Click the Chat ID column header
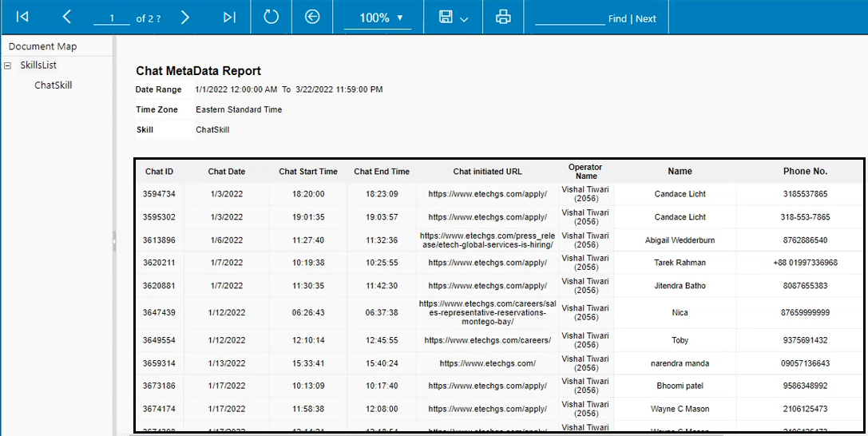 click(159, 172)
